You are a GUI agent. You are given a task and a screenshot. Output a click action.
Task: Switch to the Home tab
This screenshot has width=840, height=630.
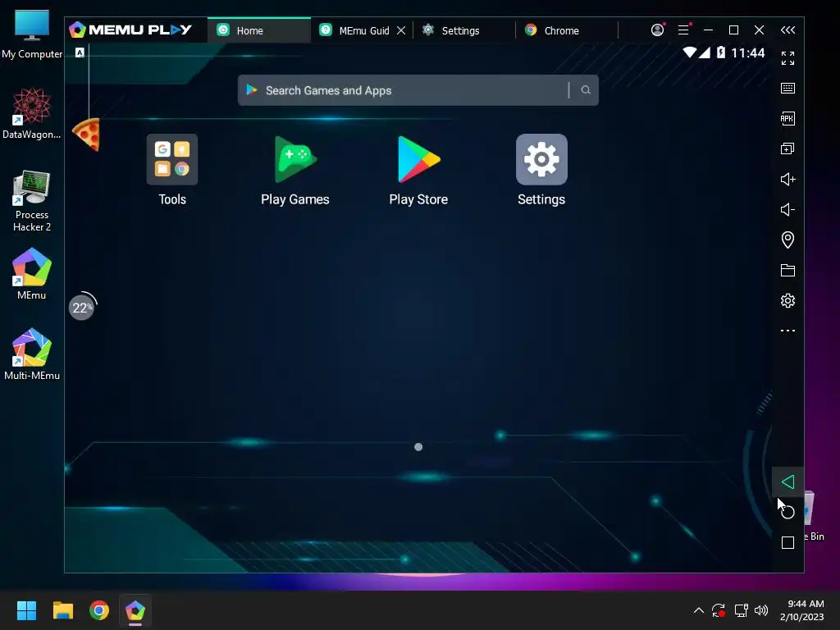click(258, 30)
